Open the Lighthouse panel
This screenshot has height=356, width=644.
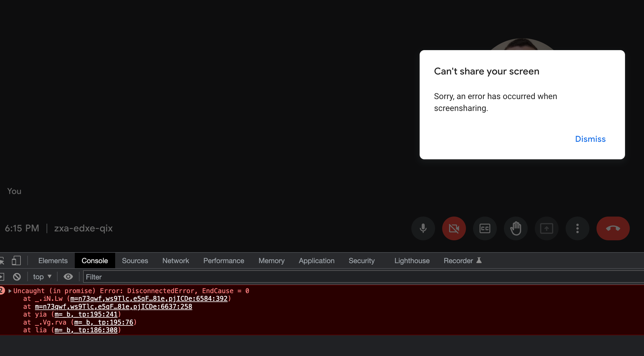tap(412, 260)
